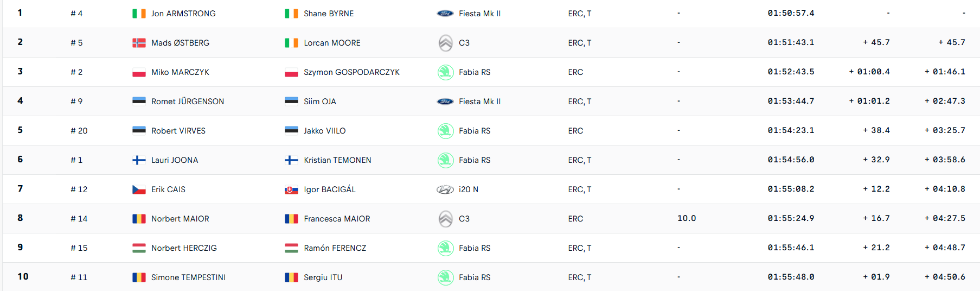The image size is (980, 291).
Task: Select driver name Robert VIRVES
Action: pos(178,131)
